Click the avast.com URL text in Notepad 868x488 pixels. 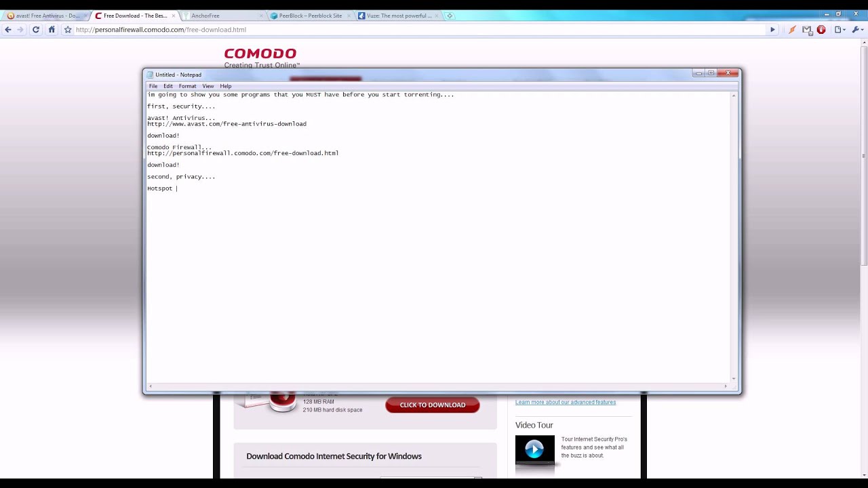click(x=226, y=124)
